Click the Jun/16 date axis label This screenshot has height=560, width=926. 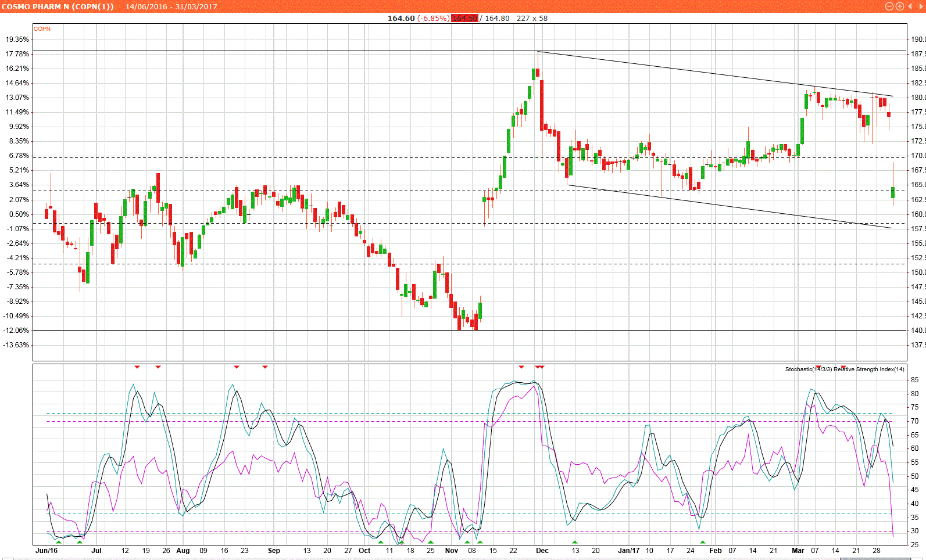pyautogui.click(x=47, y=550)
